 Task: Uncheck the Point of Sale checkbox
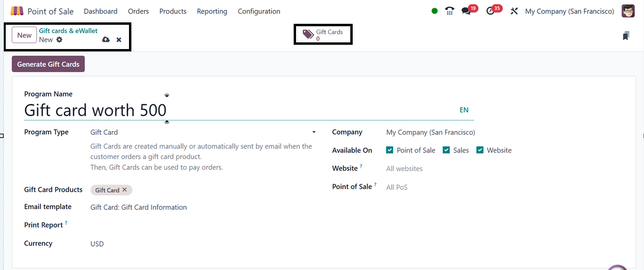point(390,150)
